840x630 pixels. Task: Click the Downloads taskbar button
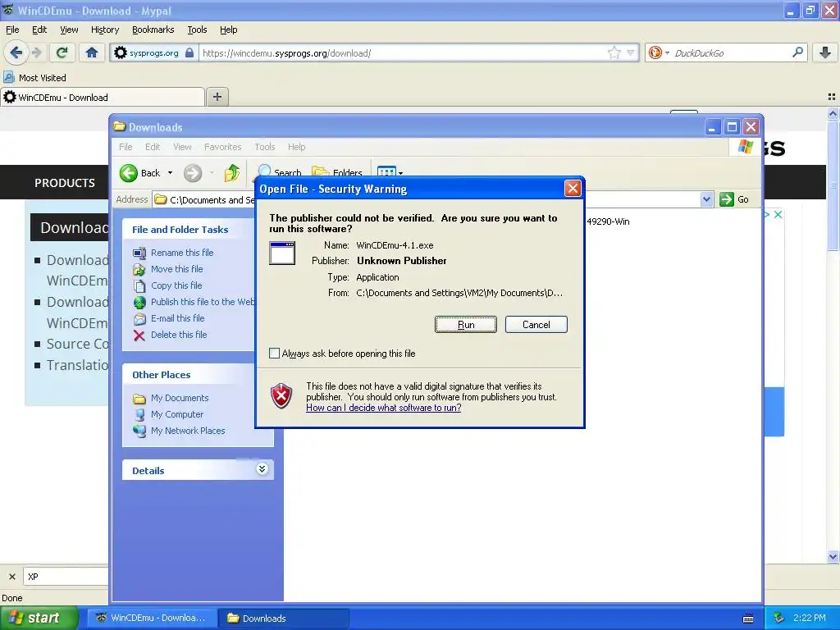tap(284, 618)
